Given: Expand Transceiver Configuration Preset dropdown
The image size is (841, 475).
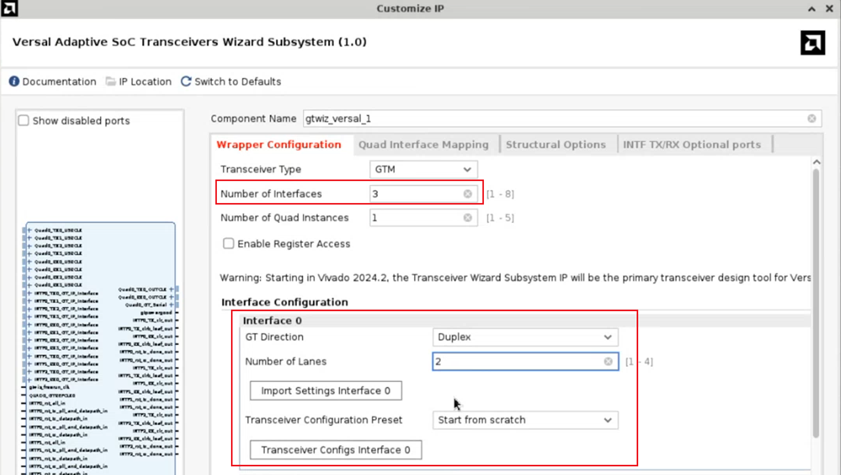Looking at the screenshot, I should [x=525, y=420].
